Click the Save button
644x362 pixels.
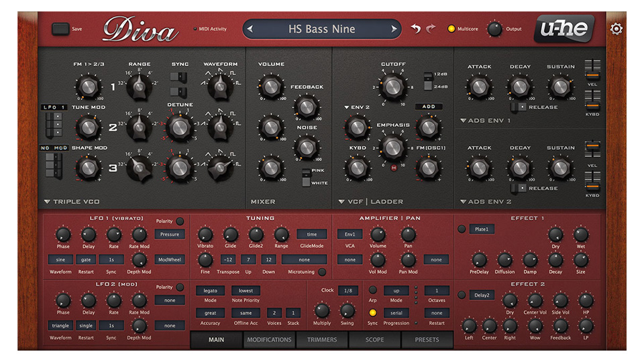(x=61, y=29)
